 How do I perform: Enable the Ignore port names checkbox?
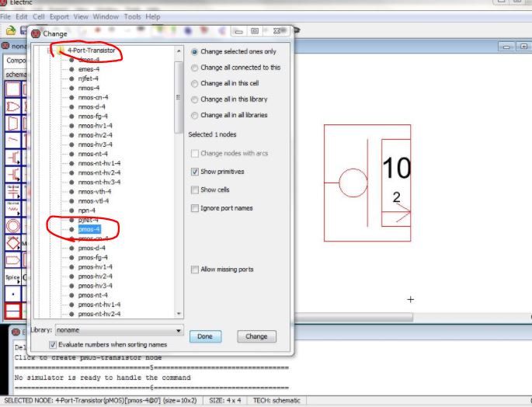click(195, 208)
